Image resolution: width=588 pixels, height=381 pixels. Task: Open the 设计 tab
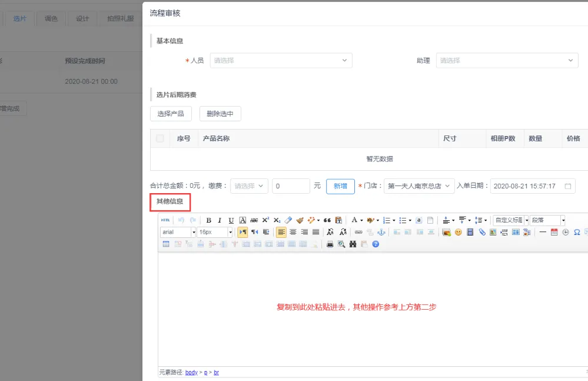[x=82, y=18]
